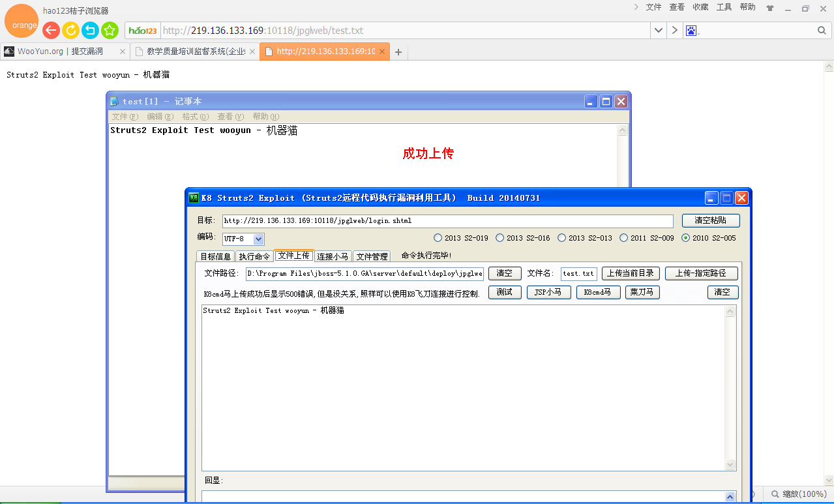Switch to the 目标信息 tab
Image resolution: width=834 pixels, height=504 pixels.
pos(215,256)
